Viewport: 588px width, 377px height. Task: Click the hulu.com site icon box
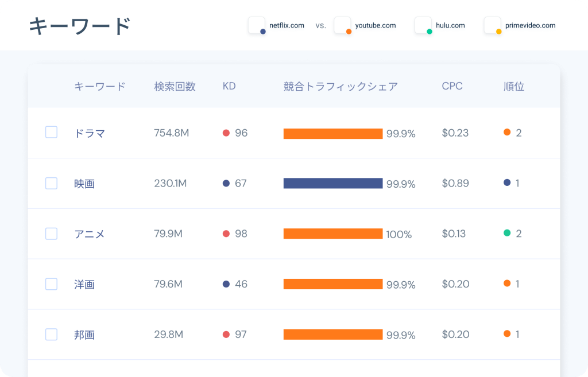pyautogui.click(x=423, y=25)
